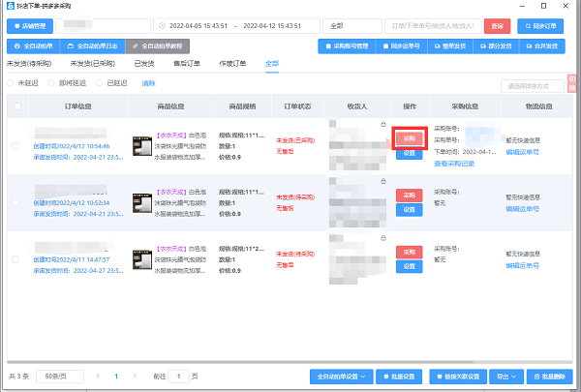The image size is (581, 392).
Task: Switch to the 售后订单 tab
Action: coord(187,63)
